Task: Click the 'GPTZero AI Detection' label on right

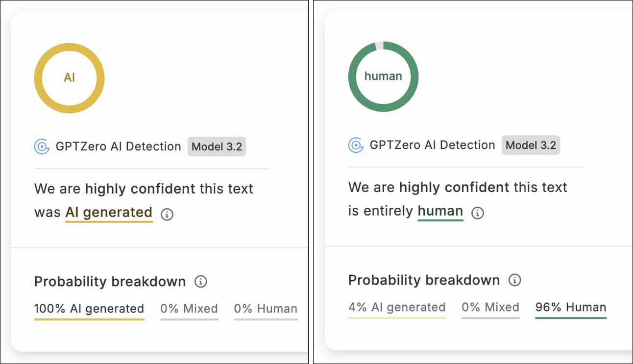Action: pos(432,145)
